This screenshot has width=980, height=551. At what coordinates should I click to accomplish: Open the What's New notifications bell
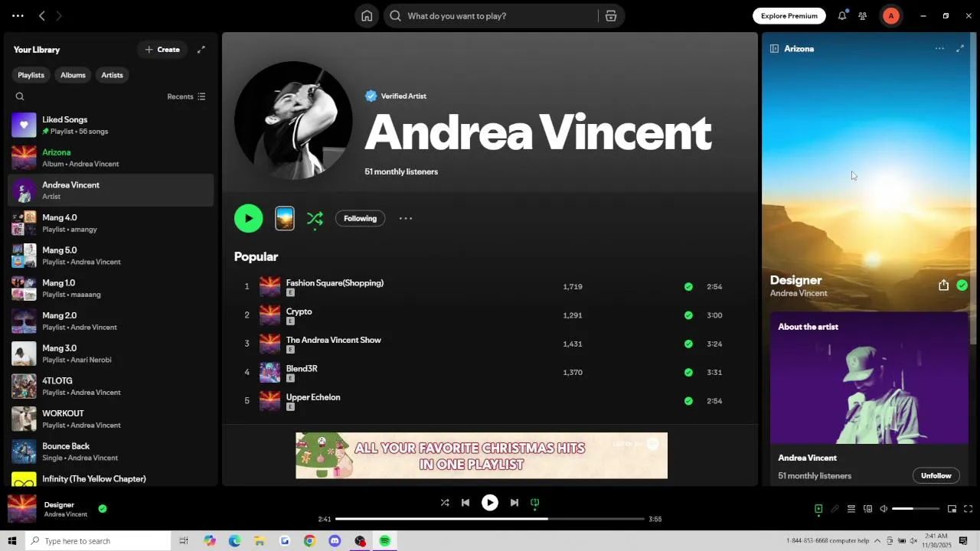842,16
